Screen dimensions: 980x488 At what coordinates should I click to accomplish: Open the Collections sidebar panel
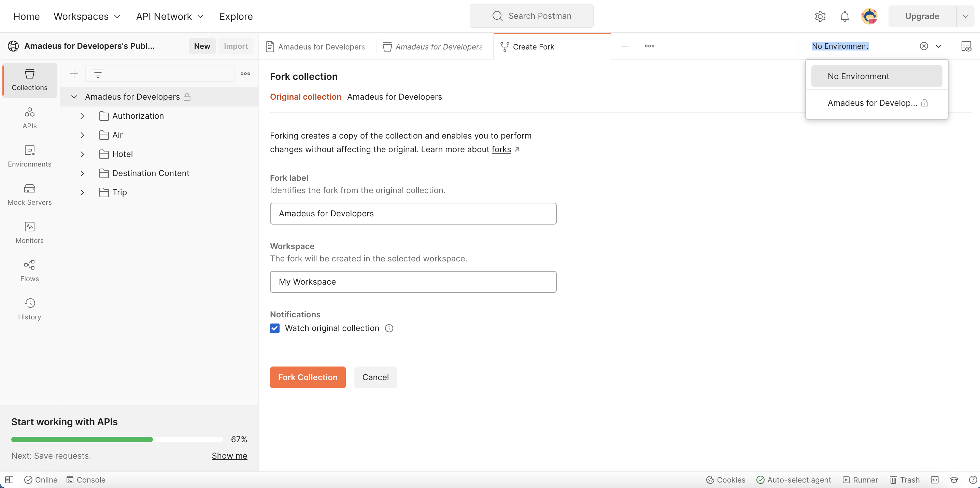coord(30,80)
